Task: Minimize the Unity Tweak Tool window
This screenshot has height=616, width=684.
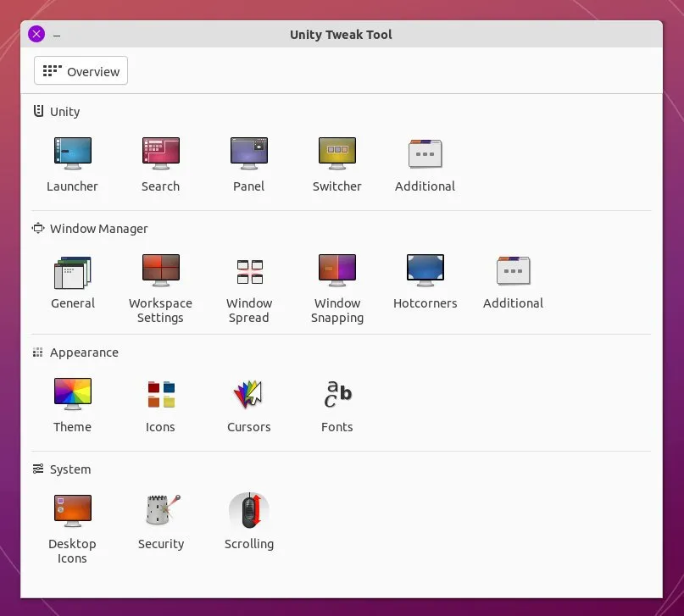Action: (57, 35)
